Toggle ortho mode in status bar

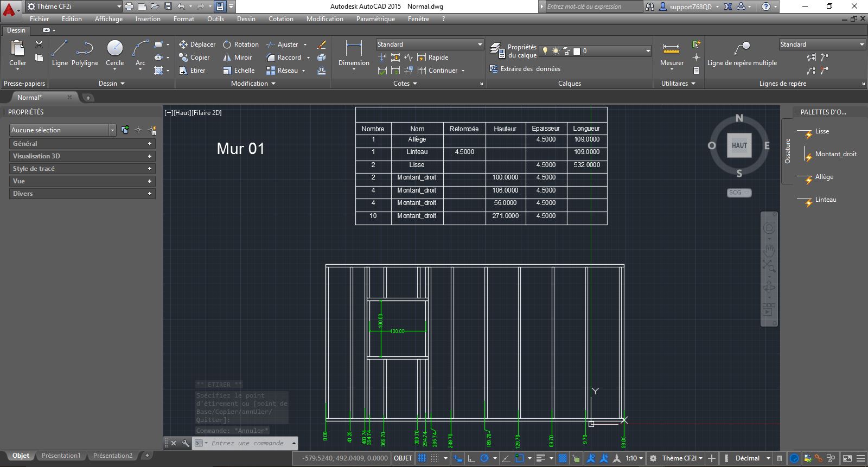471,458
